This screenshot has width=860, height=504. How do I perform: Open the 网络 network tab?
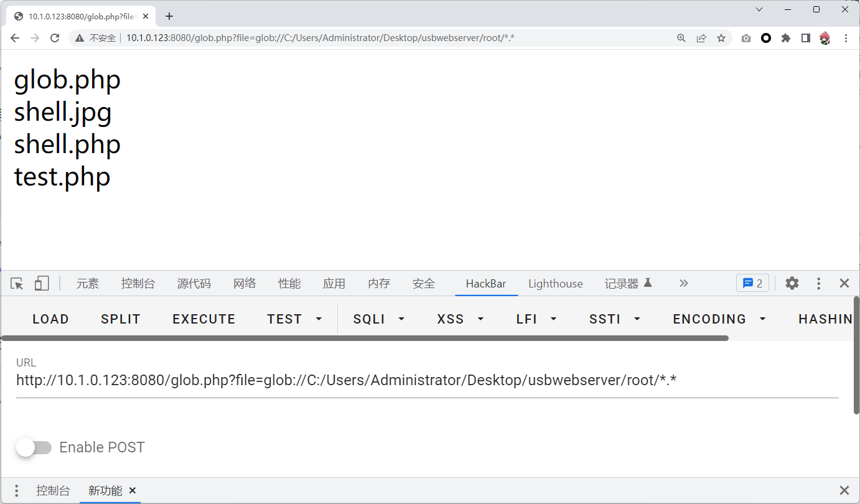tap(245, 284)
